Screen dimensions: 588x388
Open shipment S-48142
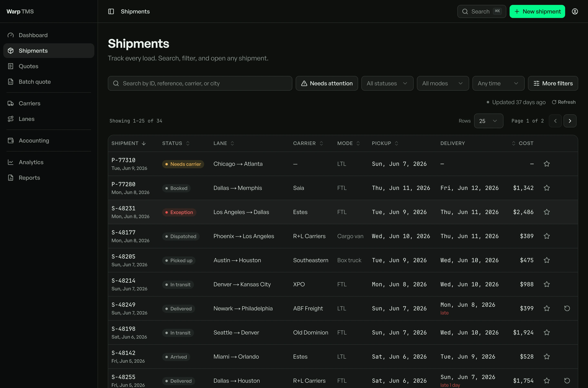click(x=123, y=353)
